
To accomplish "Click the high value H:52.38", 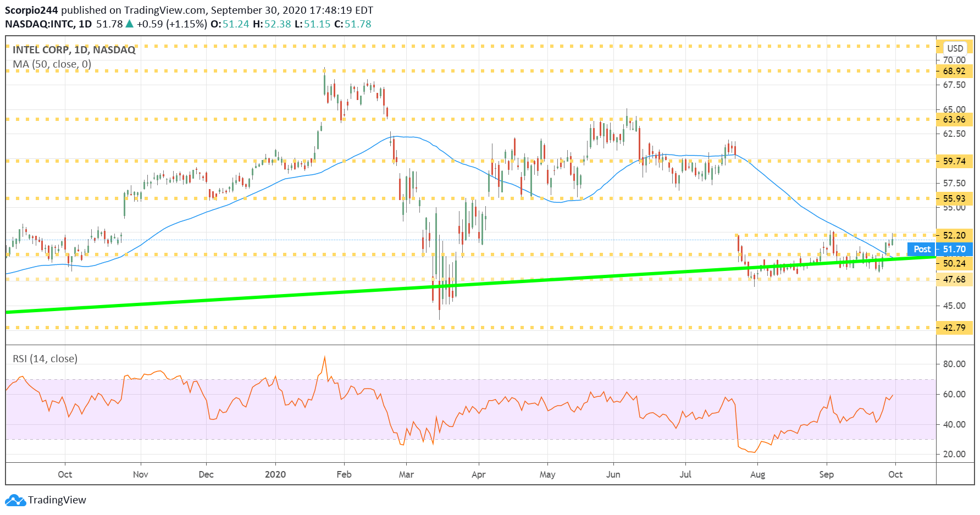I will pyautogui.click(x=272, y=24).
